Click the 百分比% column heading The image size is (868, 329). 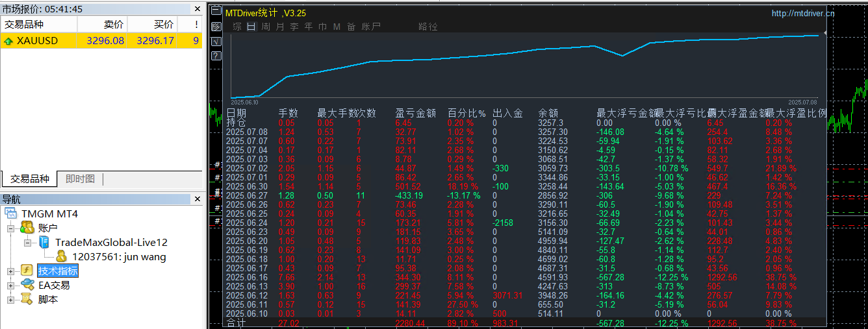tap(466, 113)
